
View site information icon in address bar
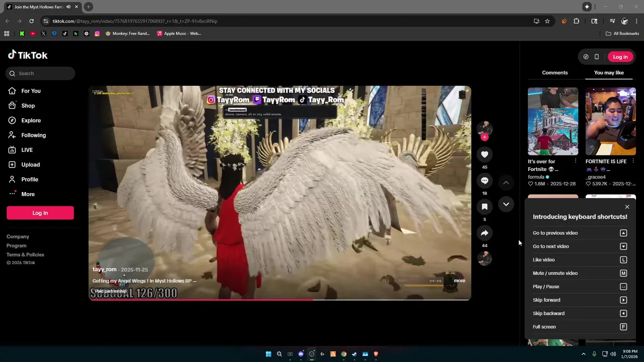pos(46,21)
